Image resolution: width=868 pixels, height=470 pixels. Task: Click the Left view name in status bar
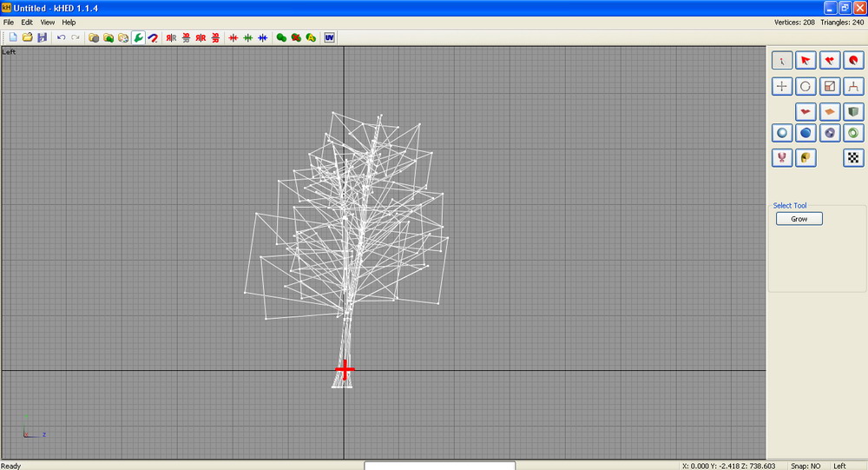[x=839, y=467]
